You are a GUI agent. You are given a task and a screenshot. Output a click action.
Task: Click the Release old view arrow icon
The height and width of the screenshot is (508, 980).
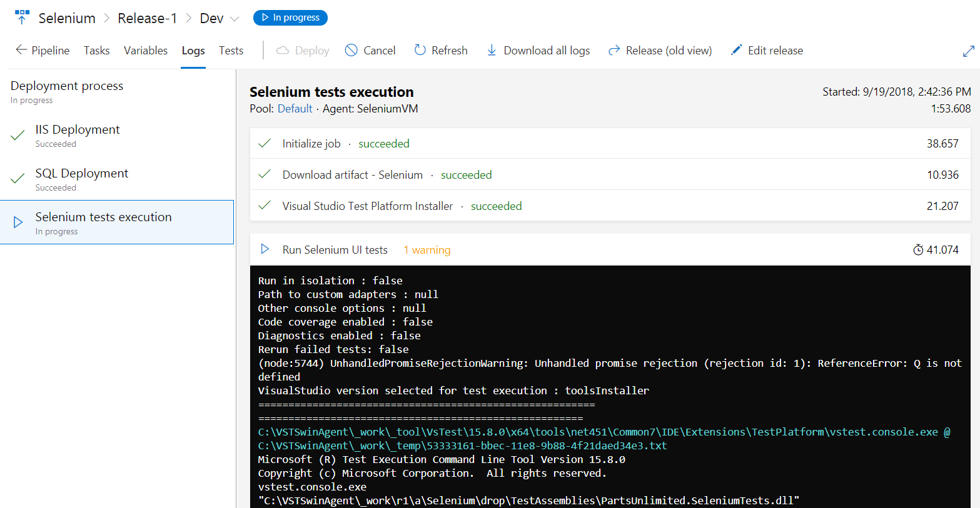coord(614,50)
